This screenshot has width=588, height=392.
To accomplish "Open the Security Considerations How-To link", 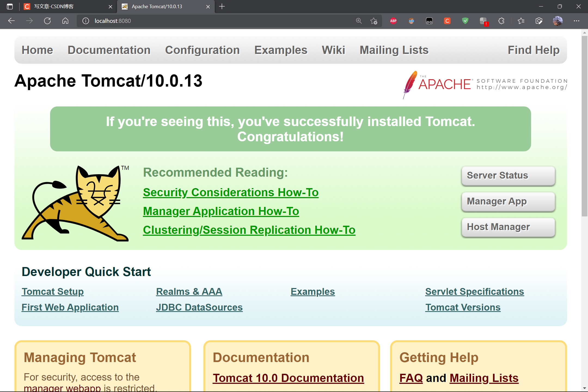I will 231,192.
